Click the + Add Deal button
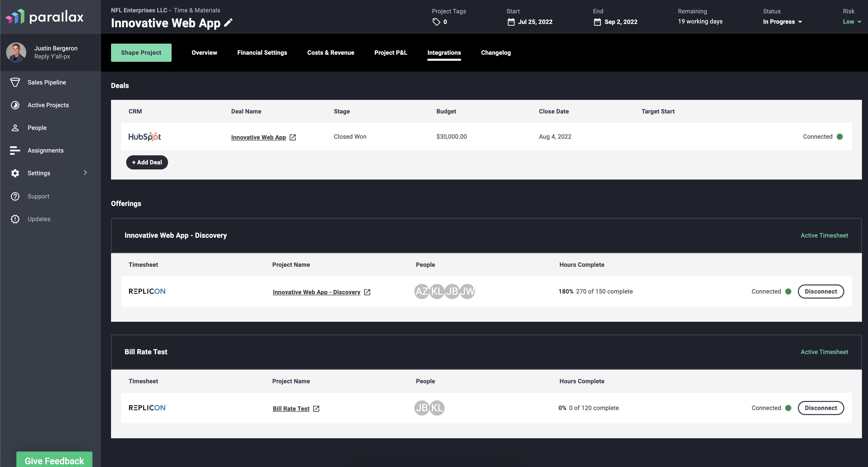868x467 pixels. tap(147, 162)
